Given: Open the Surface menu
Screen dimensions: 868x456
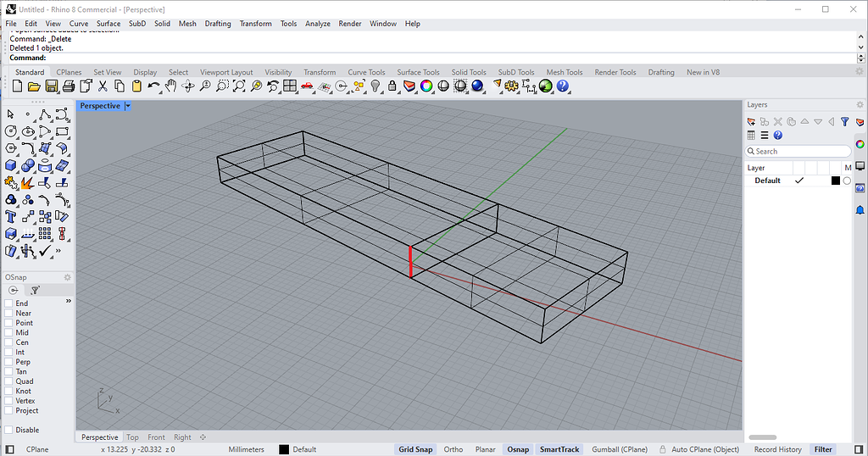Looking at the screenshot, I should pyautogui.click(x=108, y=24).
